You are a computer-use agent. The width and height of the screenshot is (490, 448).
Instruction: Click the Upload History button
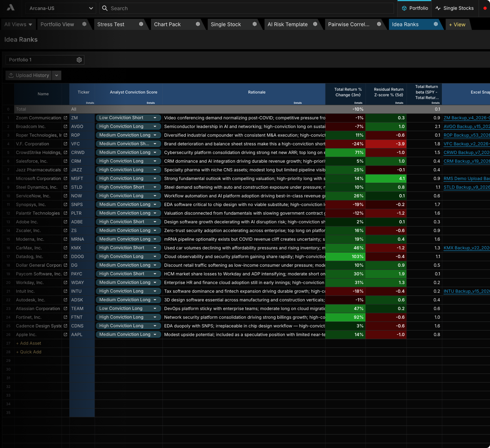pos(29,75)
